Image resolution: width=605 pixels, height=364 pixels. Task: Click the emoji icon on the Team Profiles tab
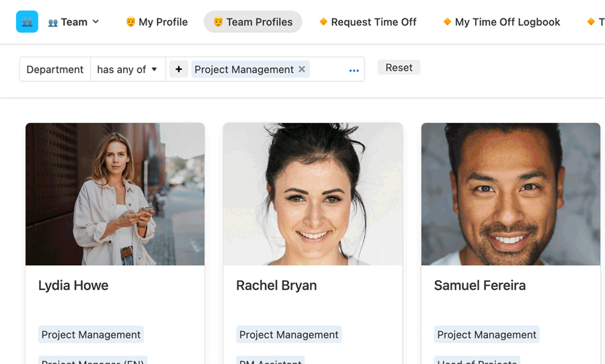pyautogui.click(x=218, y=22)
